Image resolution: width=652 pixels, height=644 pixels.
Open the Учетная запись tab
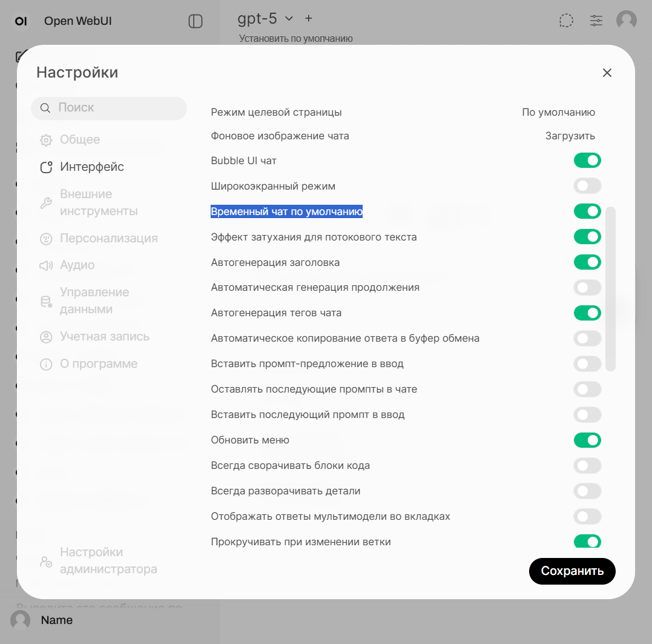(94, 337)
